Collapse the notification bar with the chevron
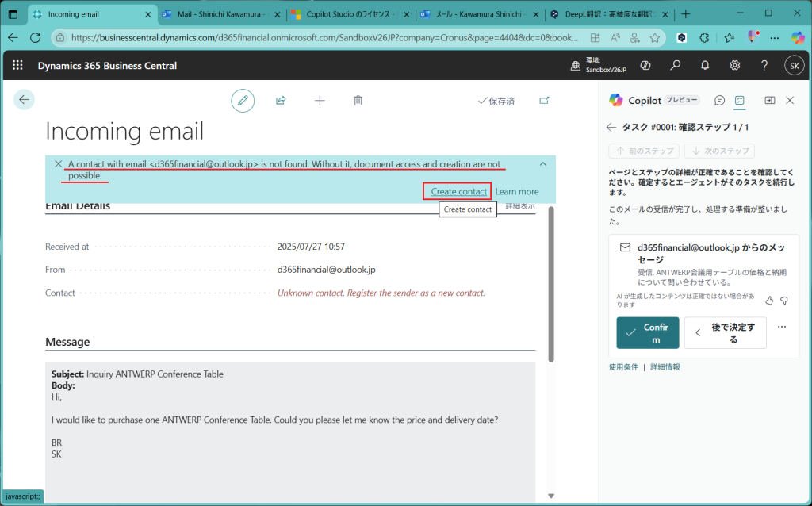Screen dimensions: 812x506 pos(542,163)
